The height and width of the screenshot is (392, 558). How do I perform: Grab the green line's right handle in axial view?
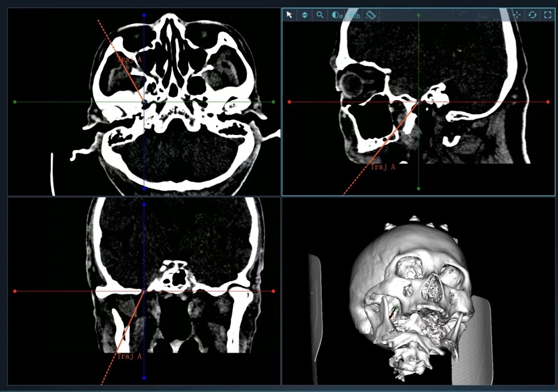coord(273,102)
